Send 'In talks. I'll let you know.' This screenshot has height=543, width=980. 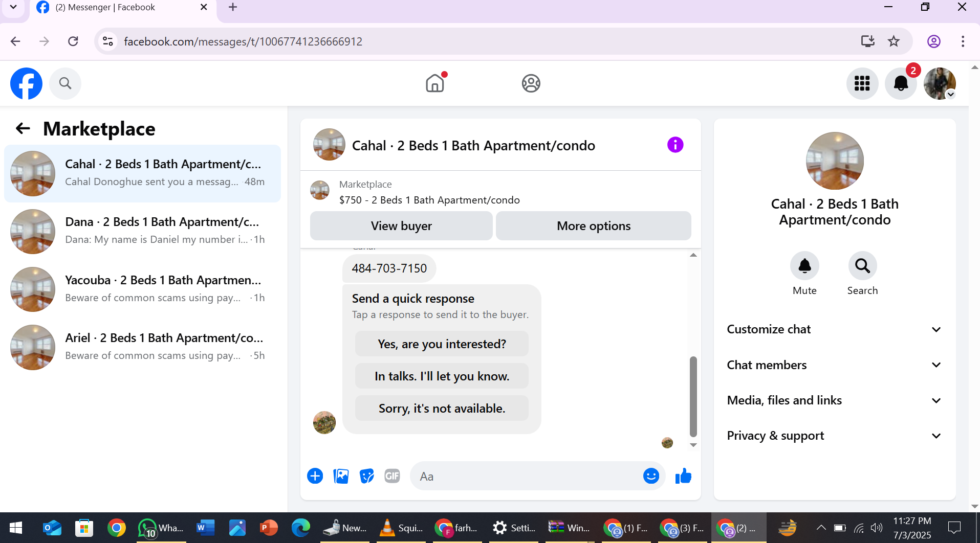click(x=442, y=376)
